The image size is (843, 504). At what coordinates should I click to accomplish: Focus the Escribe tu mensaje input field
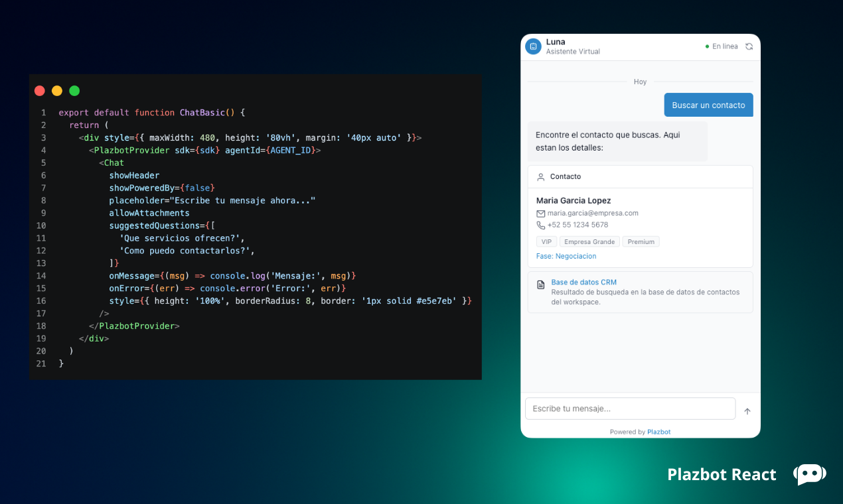[631, 409]
